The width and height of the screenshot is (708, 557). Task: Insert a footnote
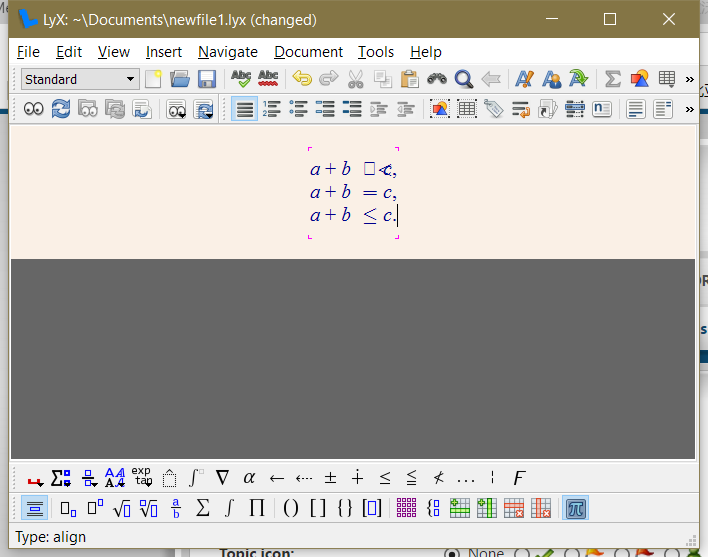[636, 109]
